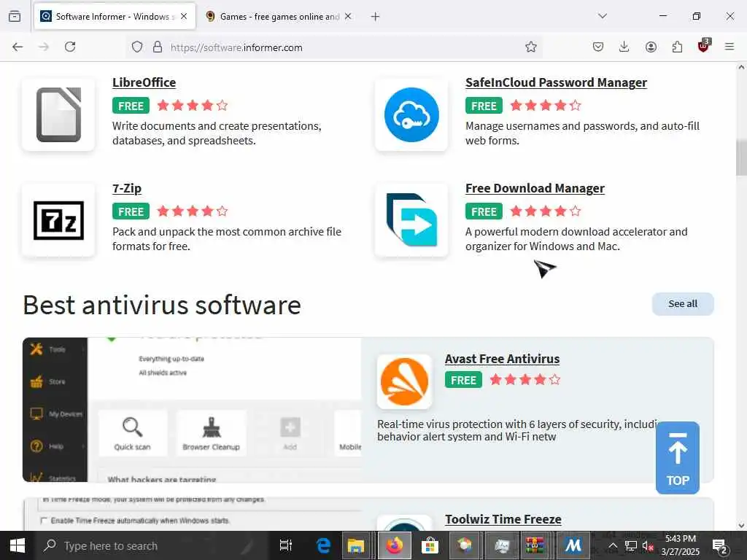747x560 pixels.
Task: Open the Firefox downloads panel
Action: pyautogui.click(x=624, y=47)
